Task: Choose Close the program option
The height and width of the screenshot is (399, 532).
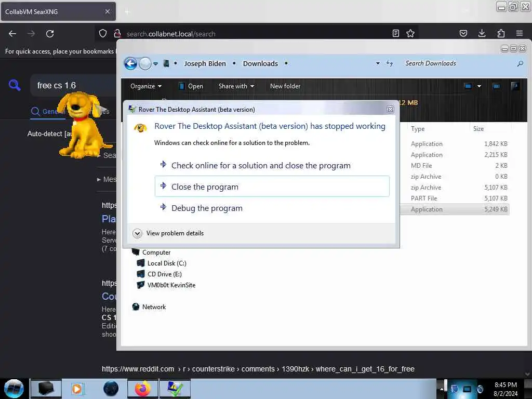Action: pos(272,187)
